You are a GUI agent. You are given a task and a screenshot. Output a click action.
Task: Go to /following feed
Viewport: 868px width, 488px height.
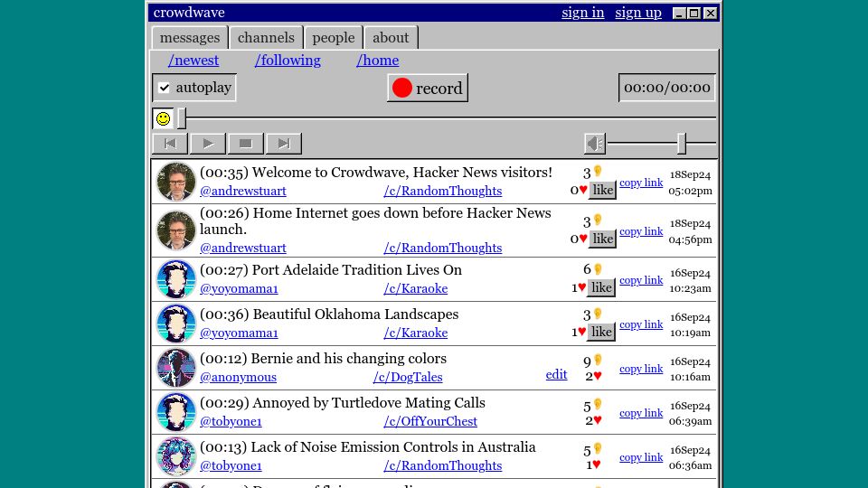tap(288, 61)
